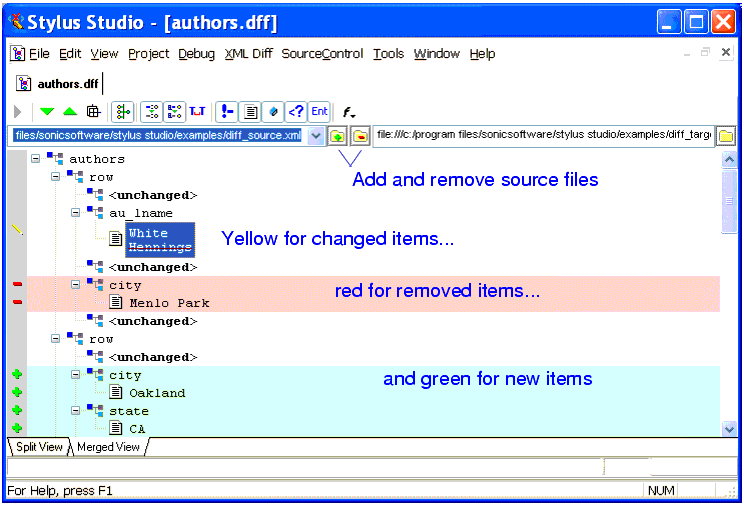Click the vertical scrollbar down arrow

click(728, 428)
